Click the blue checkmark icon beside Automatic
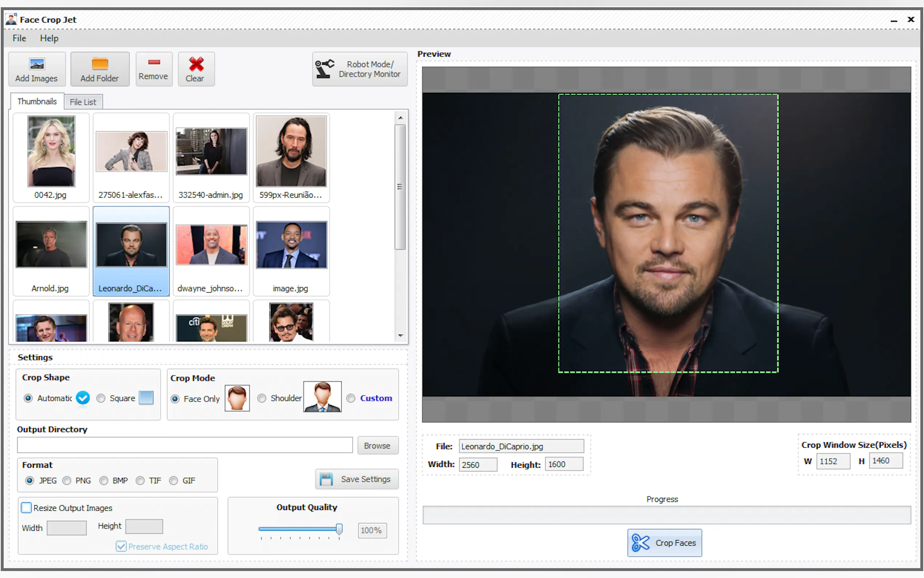The image size is (924, 578). pos(83,398)
